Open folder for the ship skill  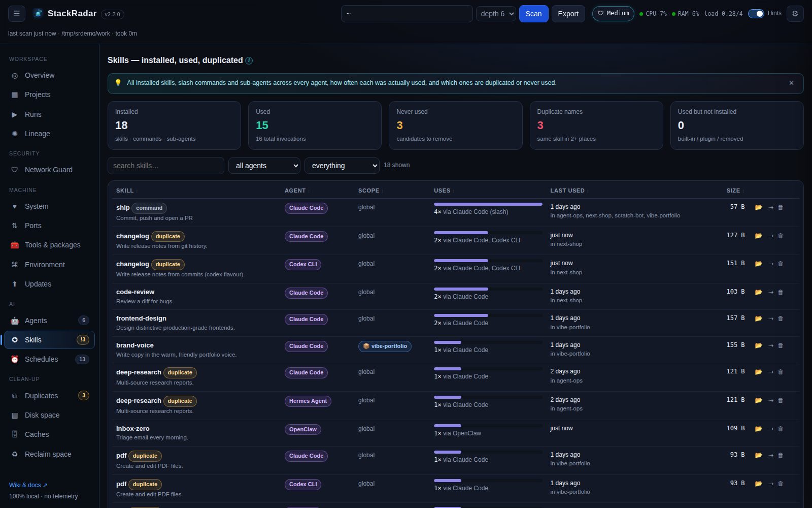[758, 207]
